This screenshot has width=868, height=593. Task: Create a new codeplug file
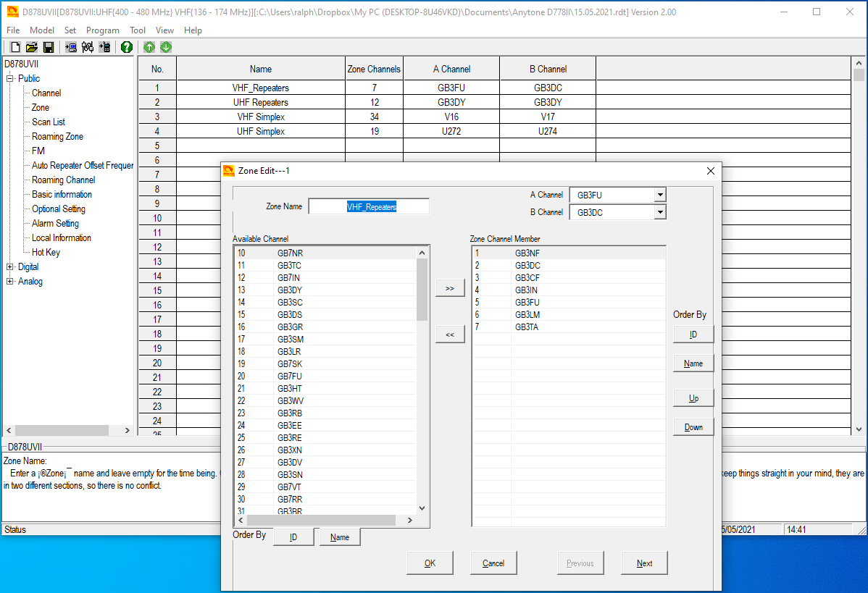[15, 46]
